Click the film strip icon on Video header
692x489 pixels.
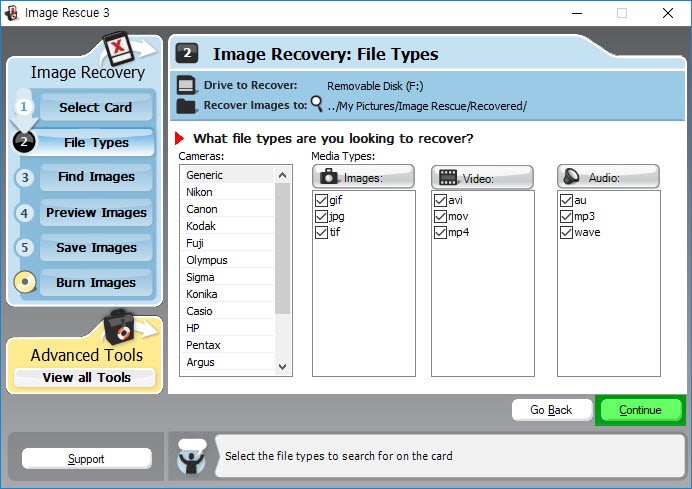pyautogui.click(x=448, y=177)
